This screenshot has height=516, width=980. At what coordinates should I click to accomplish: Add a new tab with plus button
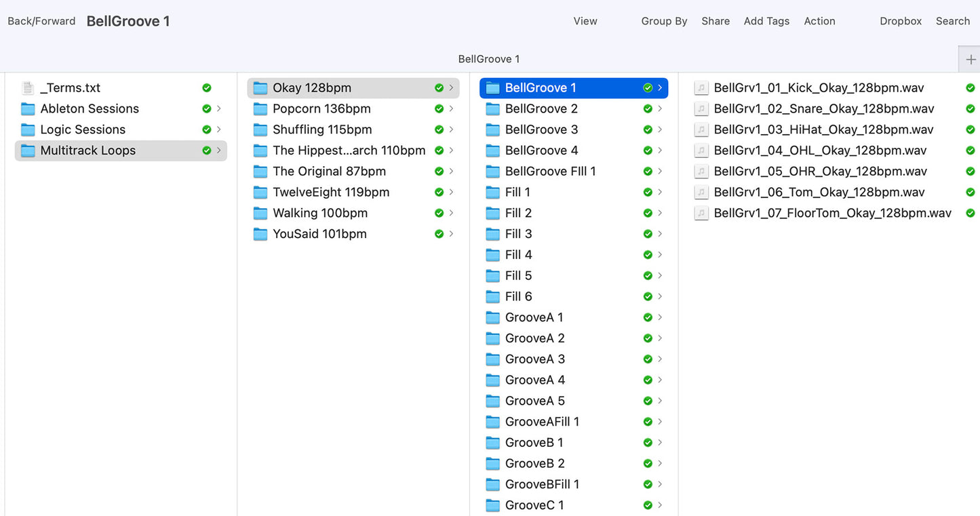(x=970, y=60)
